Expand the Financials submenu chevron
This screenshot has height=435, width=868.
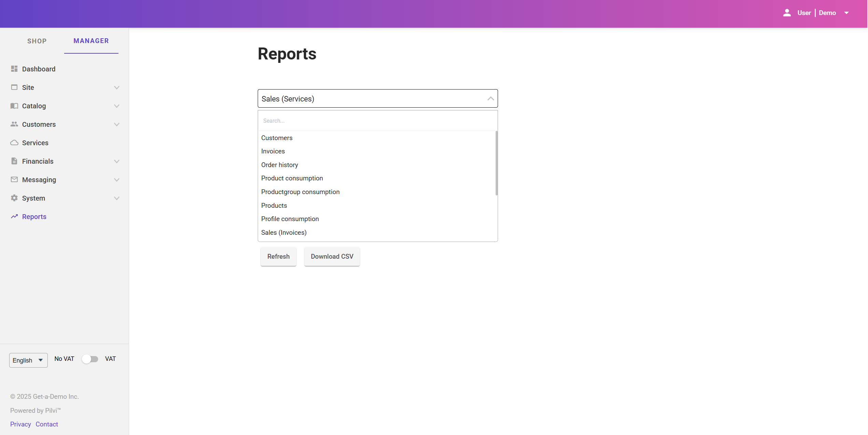click(117, 161)
